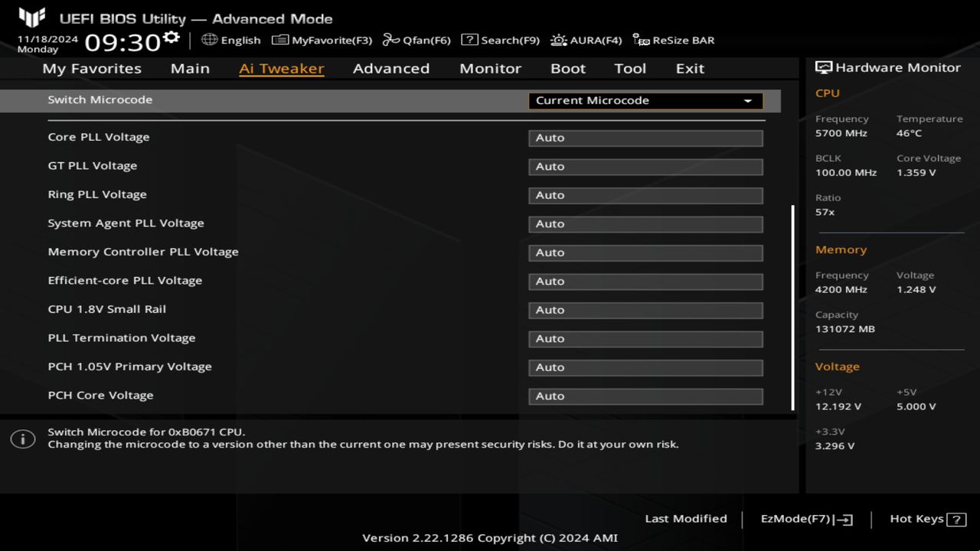Click the Hot Keys question mark icon
980x551 pixels.
coord(956,520)
